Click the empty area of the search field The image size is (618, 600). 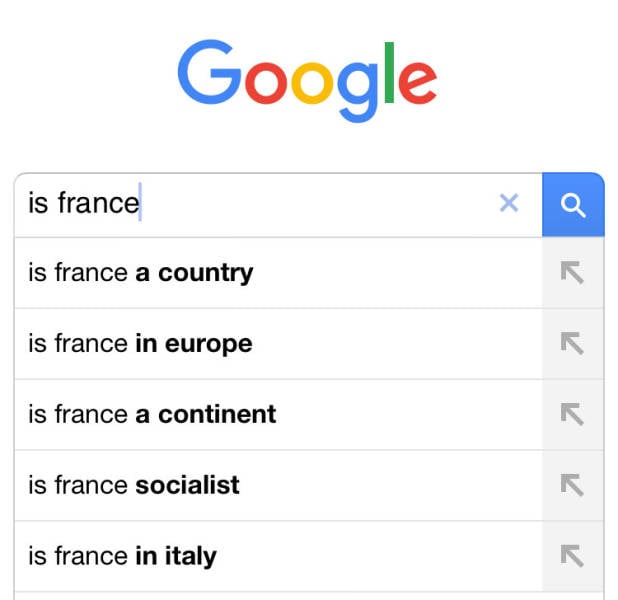click(320, 204)
